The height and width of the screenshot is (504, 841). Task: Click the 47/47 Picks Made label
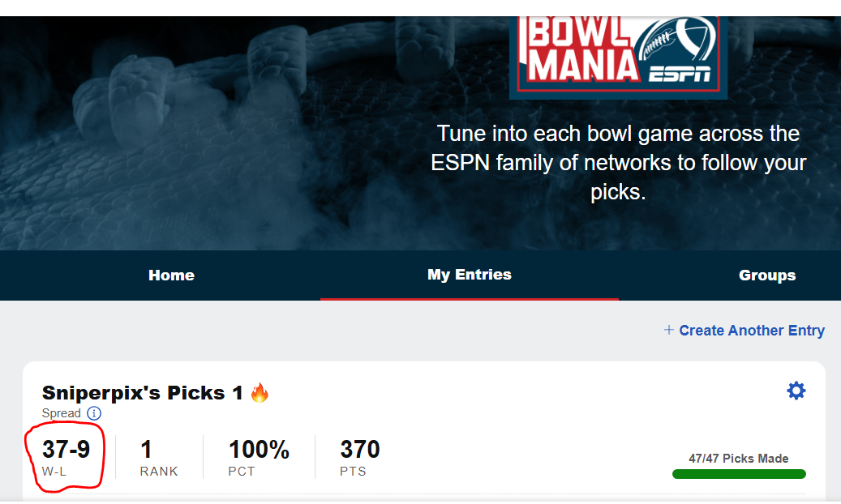coord(738,459)
